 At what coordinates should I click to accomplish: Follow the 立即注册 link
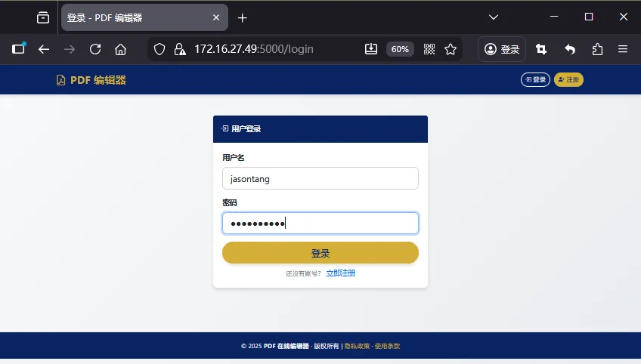point(340,273)
